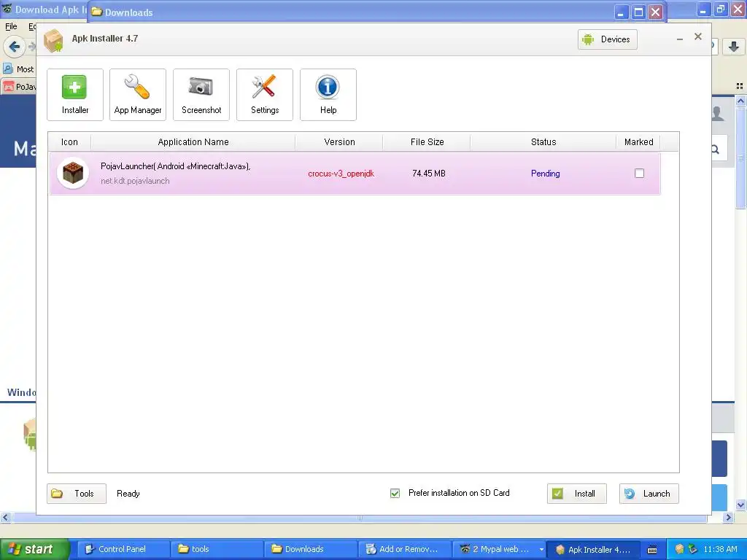Open the Tools folder button
Image resolution: width=747 pixels, height=560 pixels.
76,494
